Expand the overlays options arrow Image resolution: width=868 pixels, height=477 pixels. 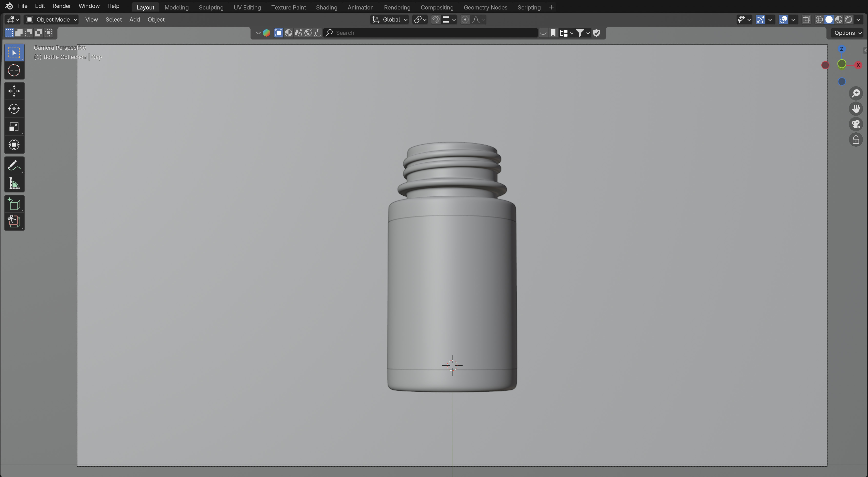point(793,19)
